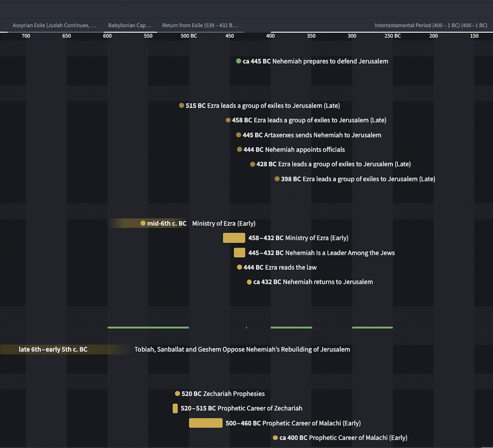Open the Return from Exile era tab
Viewport: 493px width, 448px height.
200,25
